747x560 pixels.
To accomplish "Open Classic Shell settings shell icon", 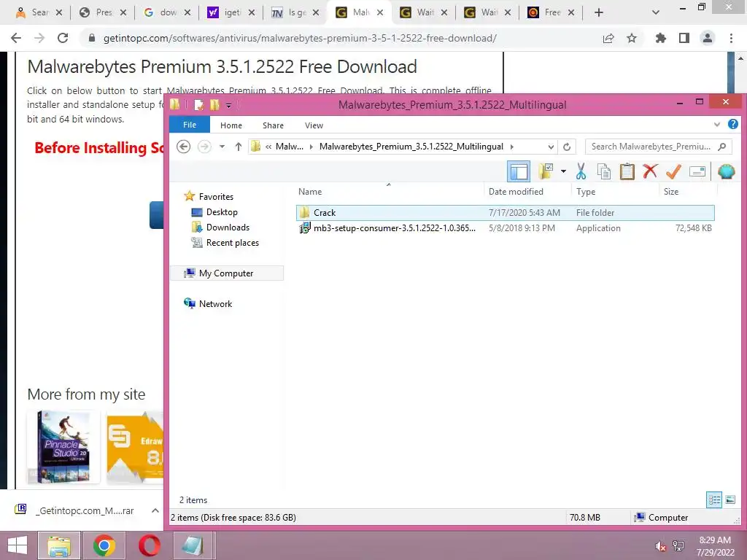I will pyautogui.click(x=726, y=171).
